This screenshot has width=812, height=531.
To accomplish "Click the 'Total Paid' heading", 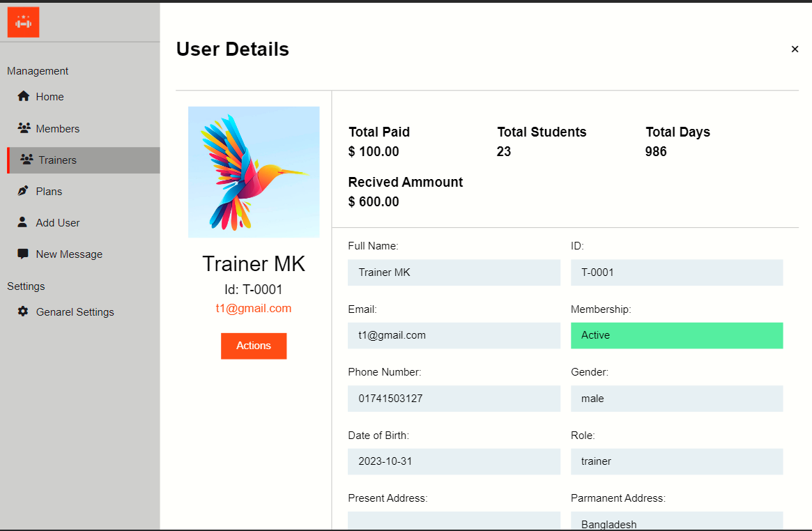I will (379, 132).
